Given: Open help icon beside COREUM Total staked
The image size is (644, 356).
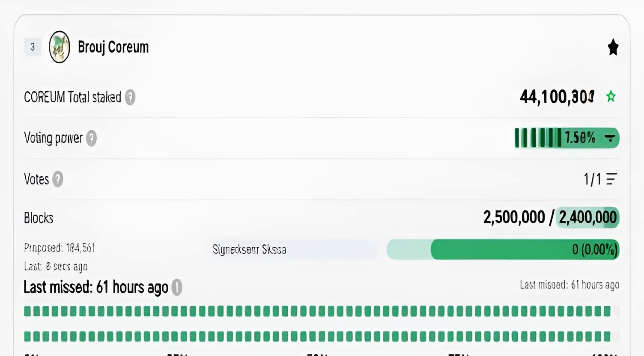Looking at the screenshot, I should [x=130, y=98].
